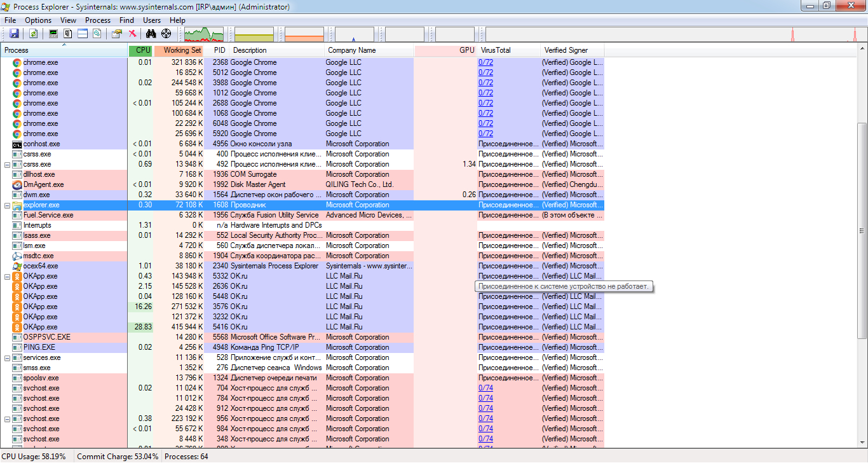Open the Help menu
Screen dimensions: 868x463
(177, 20)
